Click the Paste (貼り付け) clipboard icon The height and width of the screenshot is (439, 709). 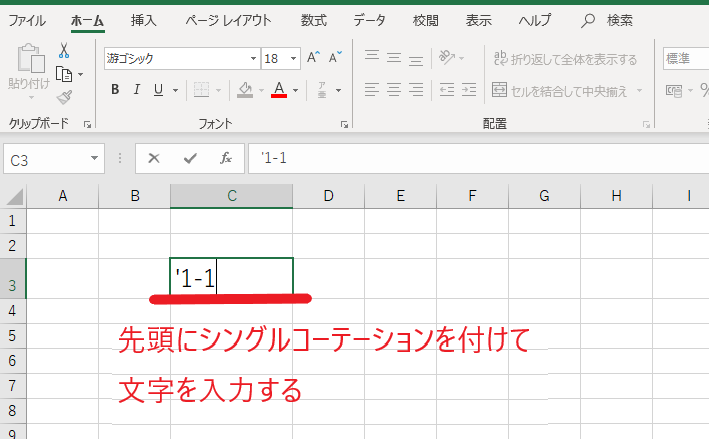click(30, 59)
